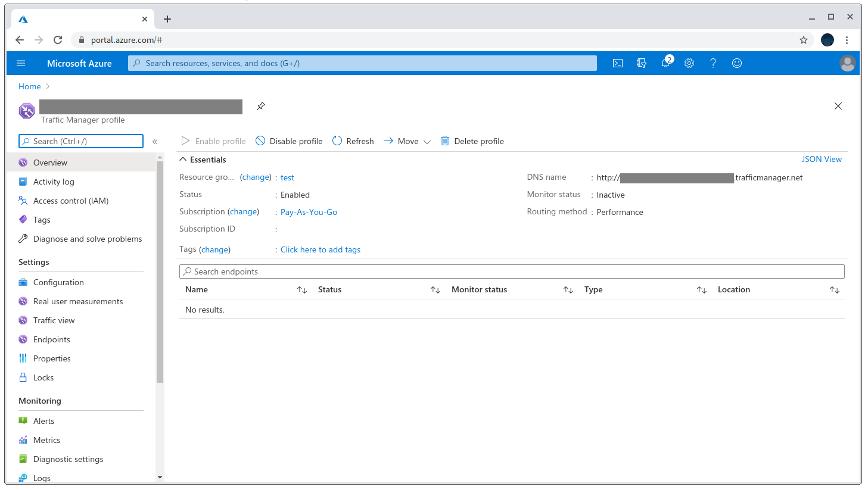868x490 pixels.
Task: Sort endpoints by Status column
Action: [x=435, y=290]
